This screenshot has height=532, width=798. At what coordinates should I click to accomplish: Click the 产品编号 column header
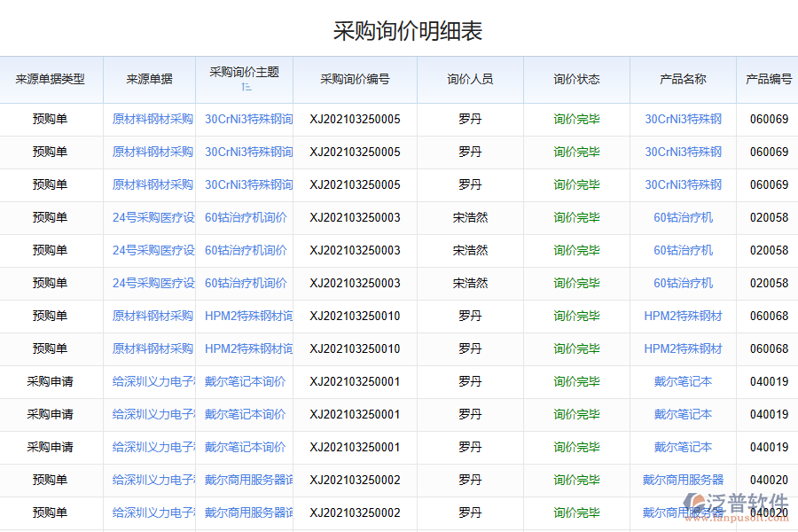coord(770,79)
